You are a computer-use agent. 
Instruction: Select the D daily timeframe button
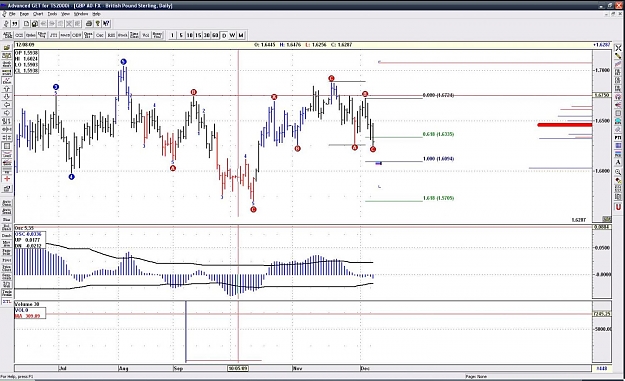[x=224, y=35]
